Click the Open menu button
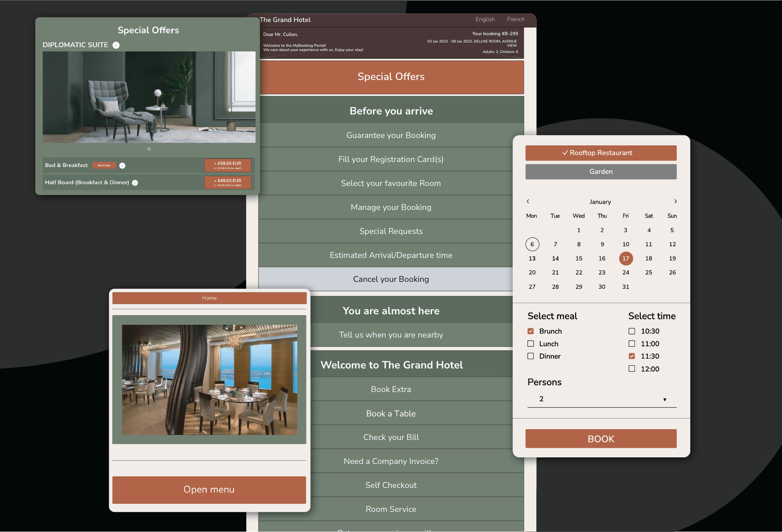Viewport: 782px width, 532px height. pos(209,489)
